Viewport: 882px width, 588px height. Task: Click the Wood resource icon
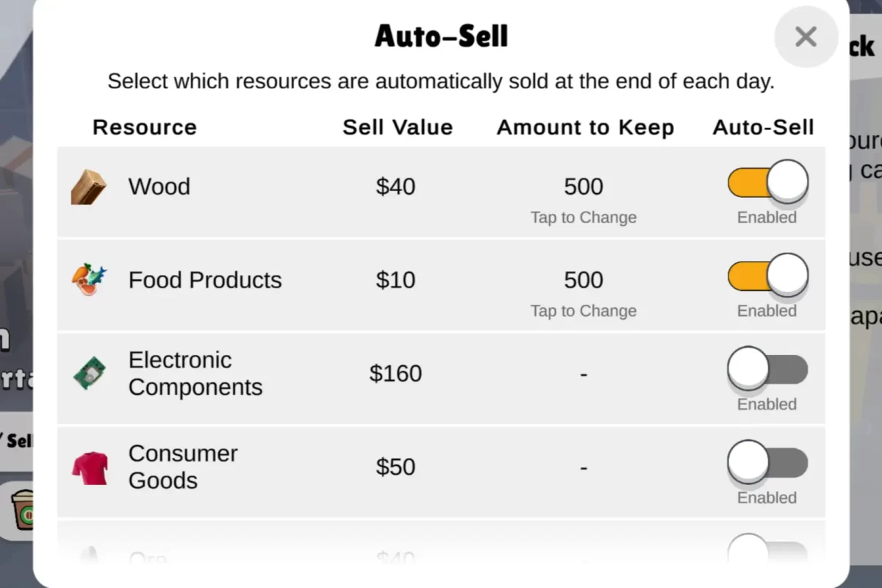point(89,187)
